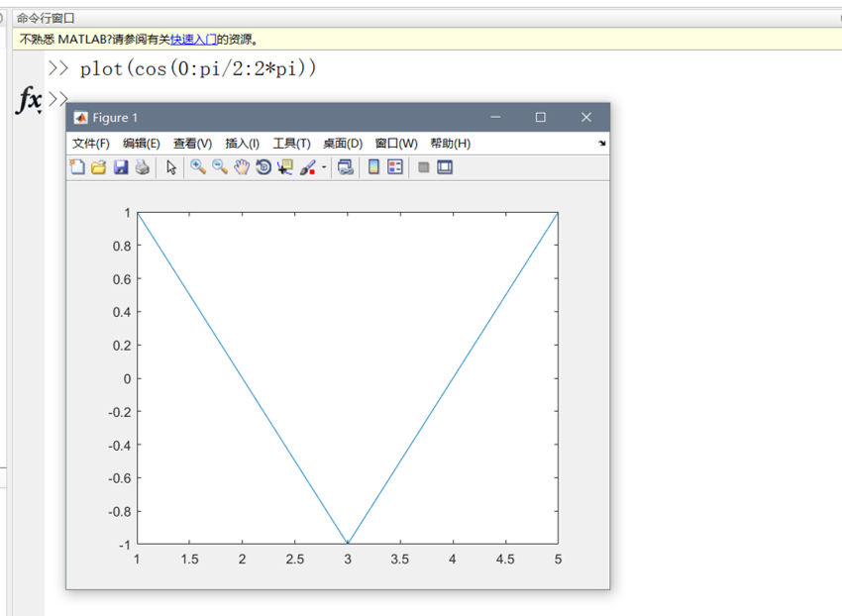Open the 窗口(W) menu
The image size is (842, 616).
pos(396,144)
